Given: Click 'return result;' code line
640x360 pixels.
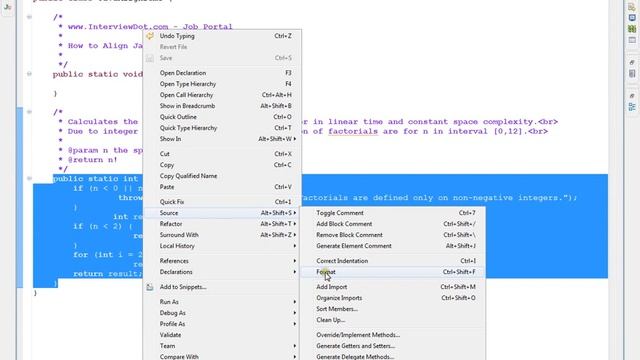Looking at the screenshot, I should (108, 274).
